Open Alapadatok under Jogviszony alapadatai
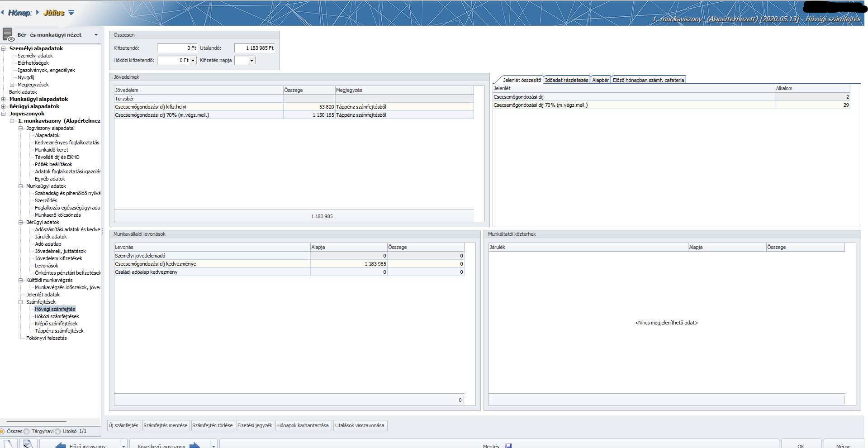Viewport: 868px width, 448px height. (47, 135)
